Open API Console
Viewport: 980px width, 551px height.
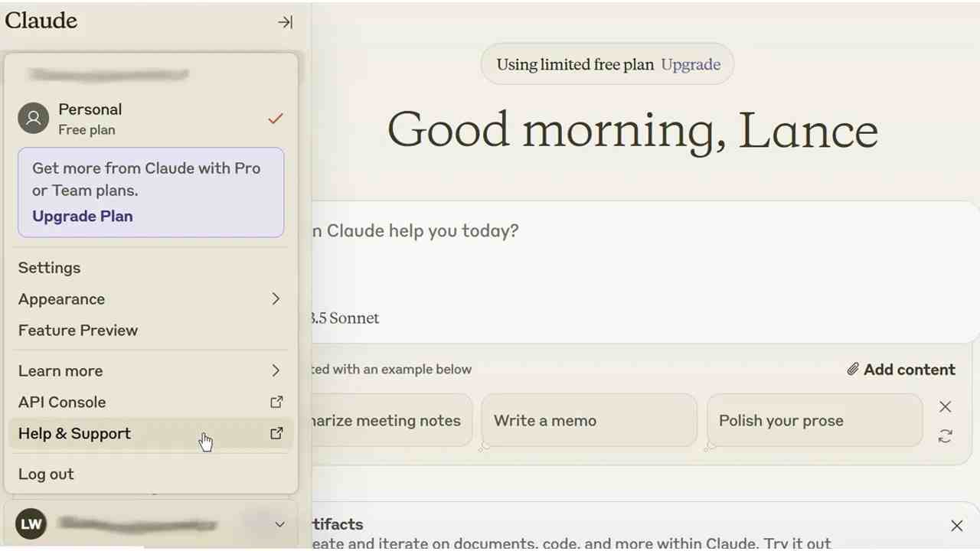(151, 403)
